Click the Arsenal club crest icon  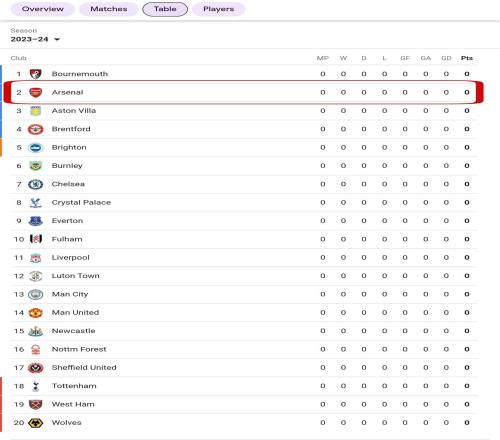(35, 92)
